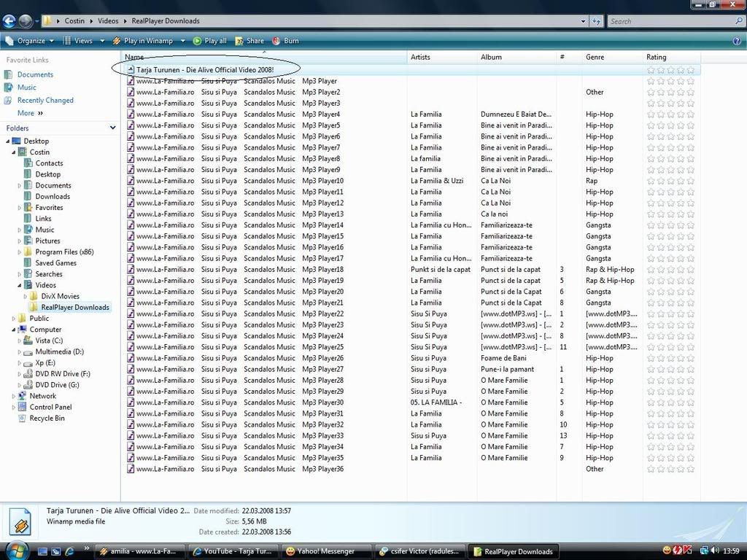Open the Views dropdown arrow

[x=102, y=41]
